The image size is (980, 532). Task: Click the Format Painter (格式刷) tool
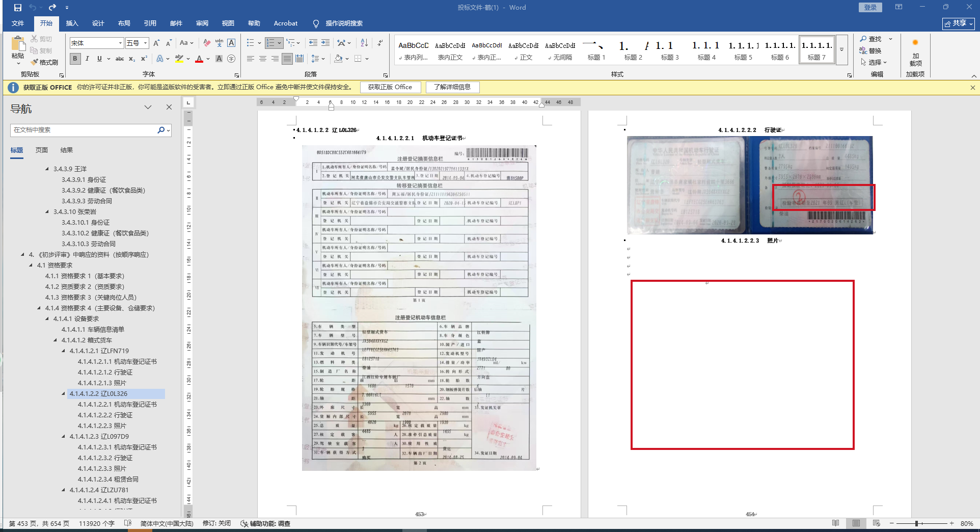click(45, 62)
